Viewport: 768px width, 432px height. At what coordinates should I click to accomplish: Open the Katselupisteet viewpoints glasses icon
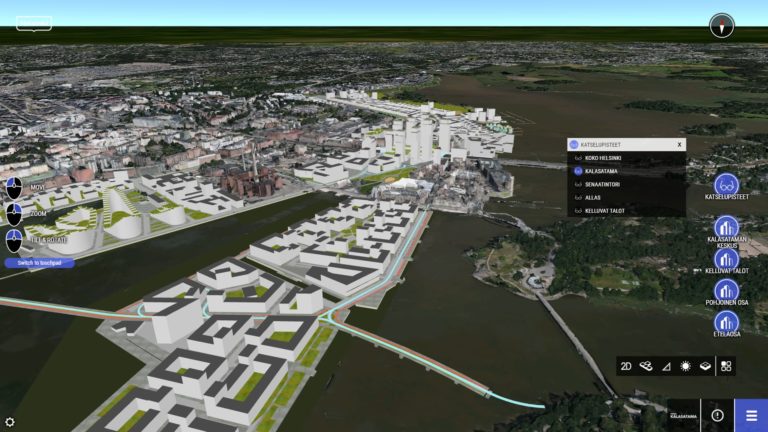(x=726, y=184)
